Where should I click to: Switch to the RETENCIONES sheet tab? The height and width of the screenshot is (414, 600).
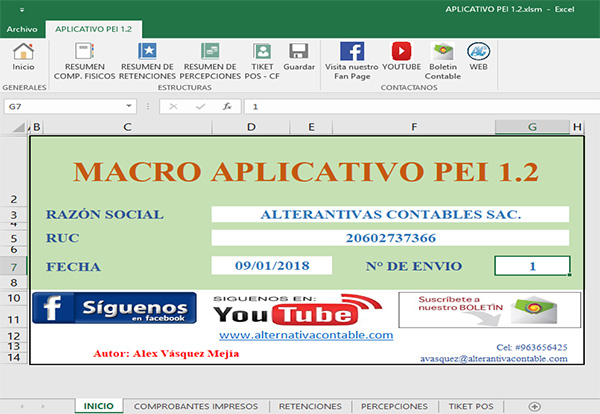(x=309, y=406)
